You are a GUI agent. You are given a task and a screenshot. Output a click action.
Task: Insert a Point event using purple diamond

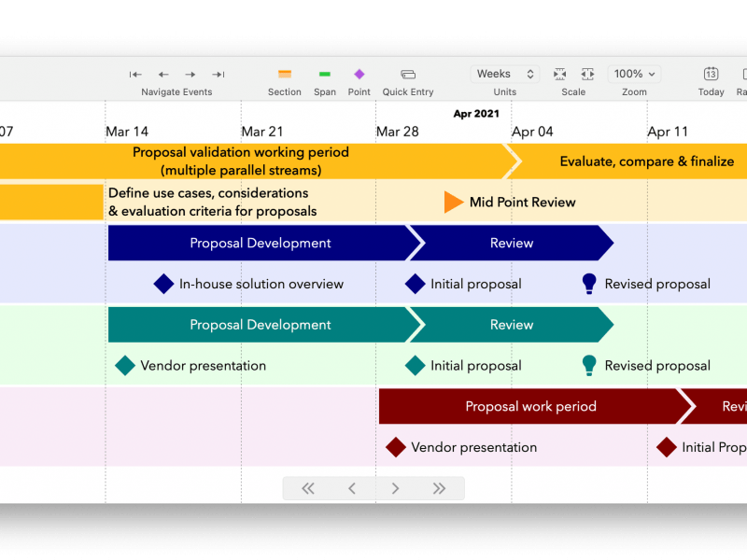[x=359, y=75]
